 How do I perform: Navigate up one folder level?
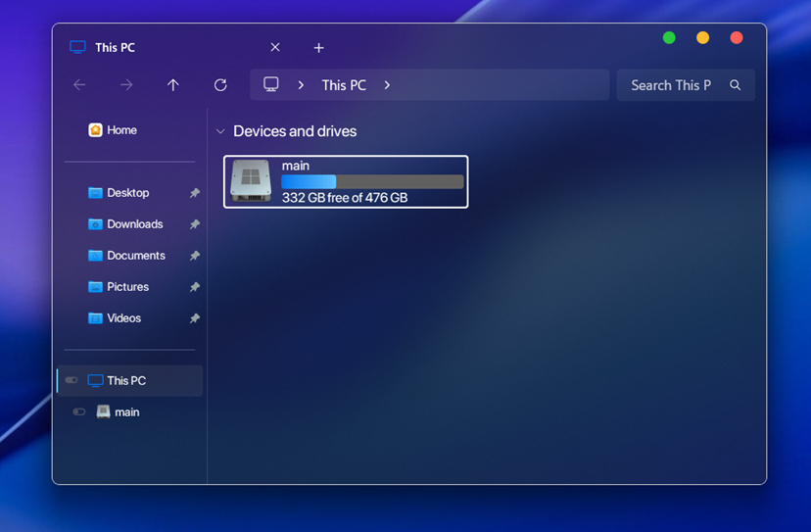173,85
